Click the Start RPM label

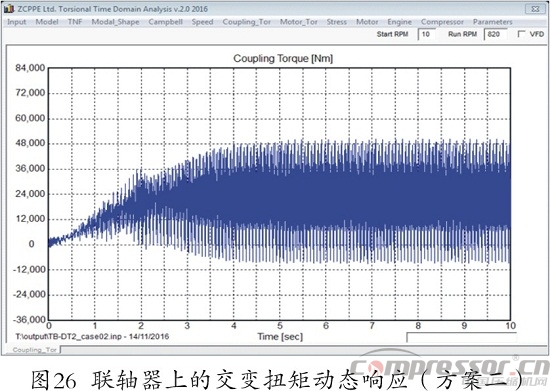click(393, 34)
